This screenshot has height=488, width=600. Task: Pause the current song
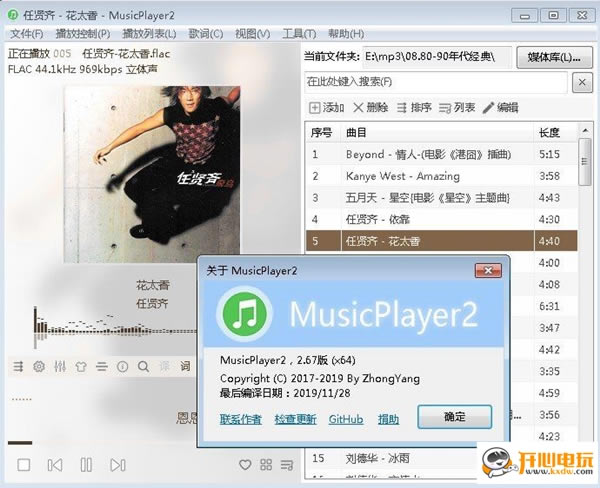tap(86, 465)
